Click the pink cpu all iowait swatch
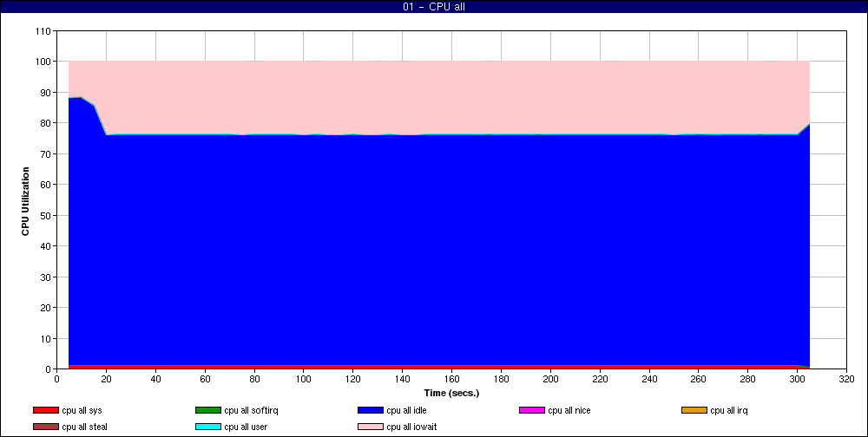This screenshot has width=868, height=437. click(371, 427)
